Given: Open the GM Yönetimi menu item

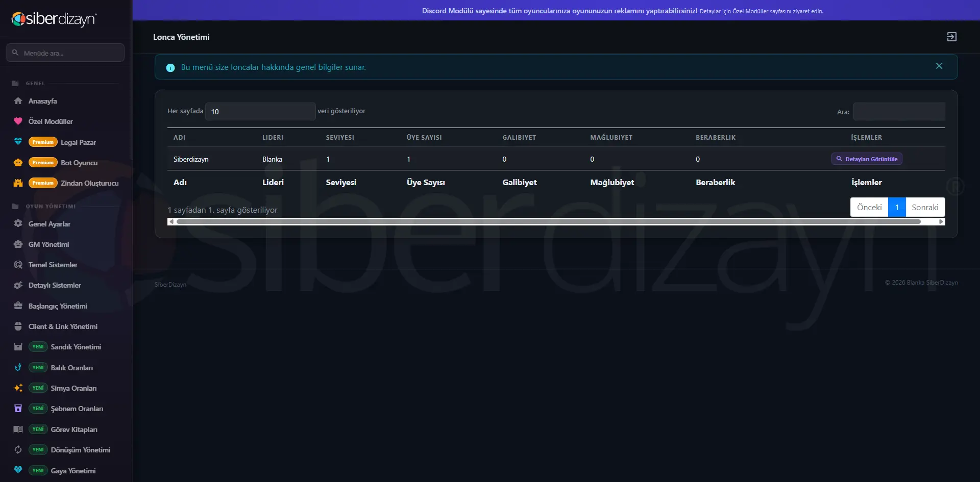Looking at the screenshot, I should click(48, 244).
